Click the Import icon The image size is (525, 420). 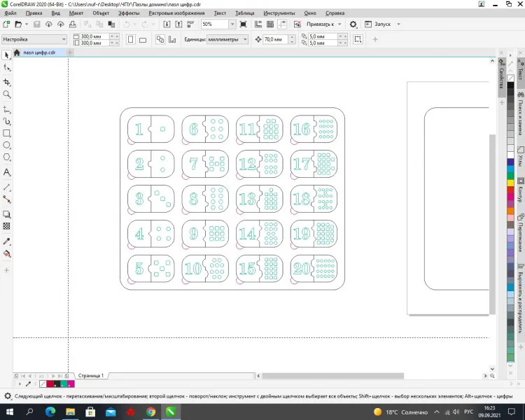(167, 24)
